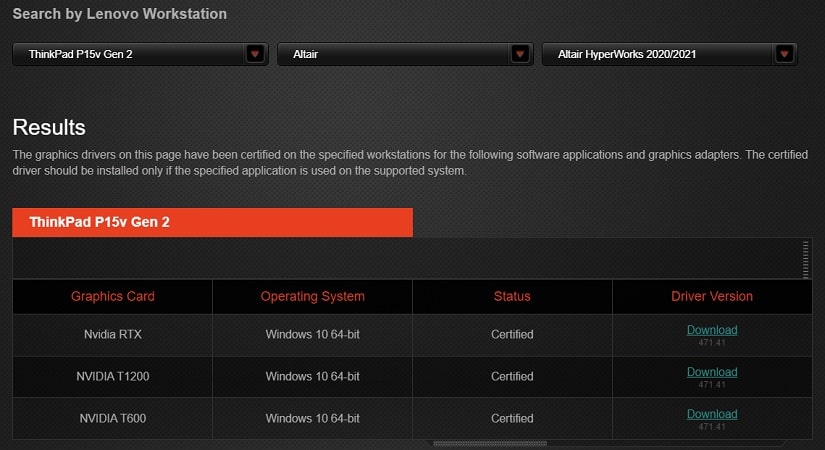Select the NVIDIA T600 cell
Image resolution: width=825 pixels, height=450 pixels.
[113, 419]
